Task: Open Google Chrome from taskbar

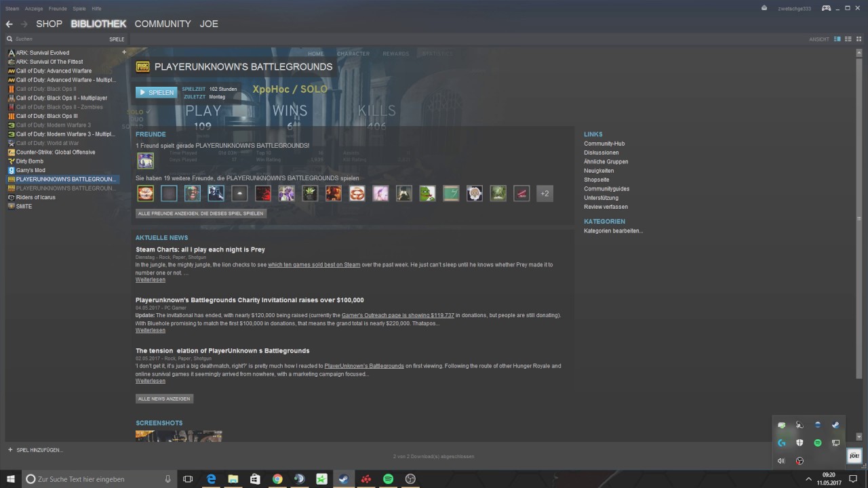Action: (277, 479)
